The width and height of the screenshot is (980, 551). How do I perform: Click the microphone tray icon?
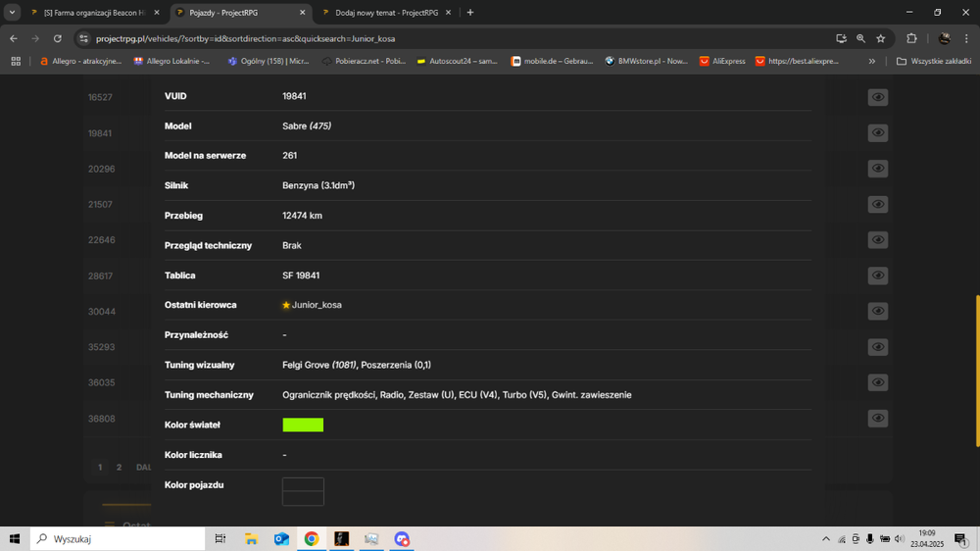870,538
